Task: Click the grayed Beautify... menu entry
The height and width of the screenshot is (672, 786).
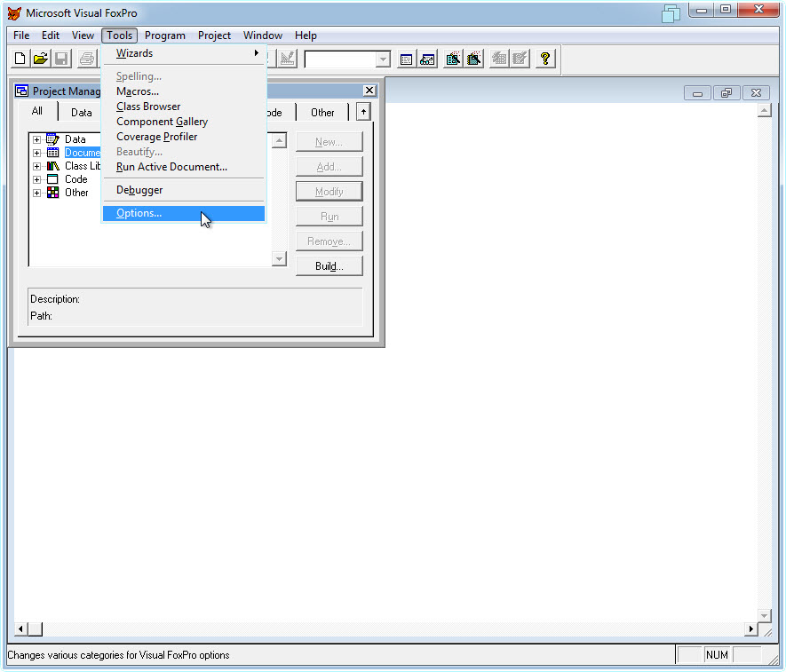Action: pos(184,151)
